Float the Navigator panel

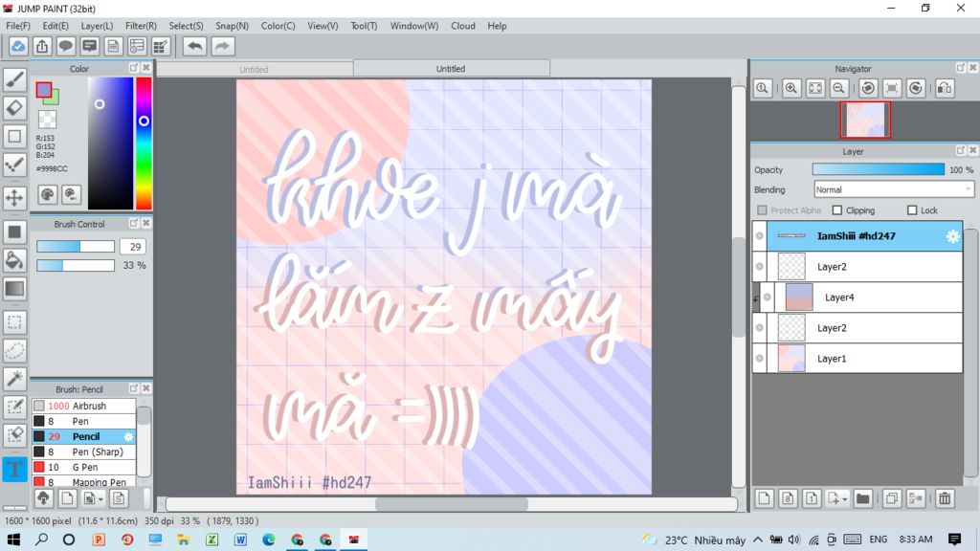pos(961,68)
